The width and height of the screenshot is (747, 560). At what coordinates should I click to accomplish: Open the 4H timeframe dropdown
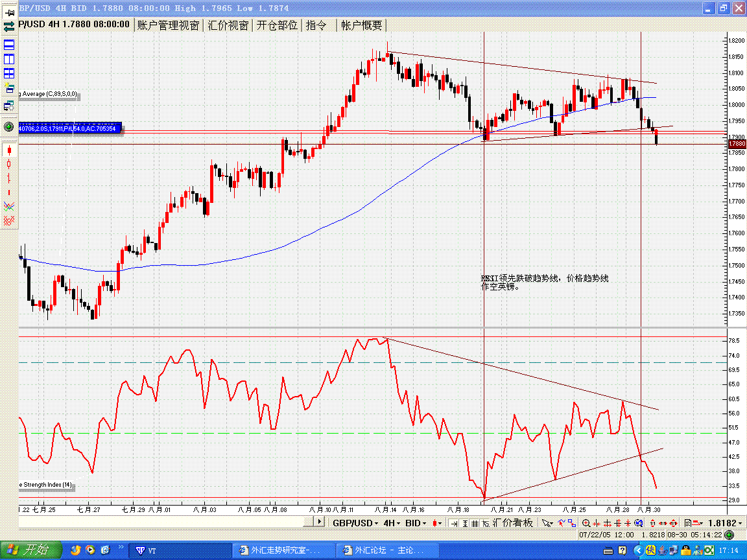tap(391, 523)
